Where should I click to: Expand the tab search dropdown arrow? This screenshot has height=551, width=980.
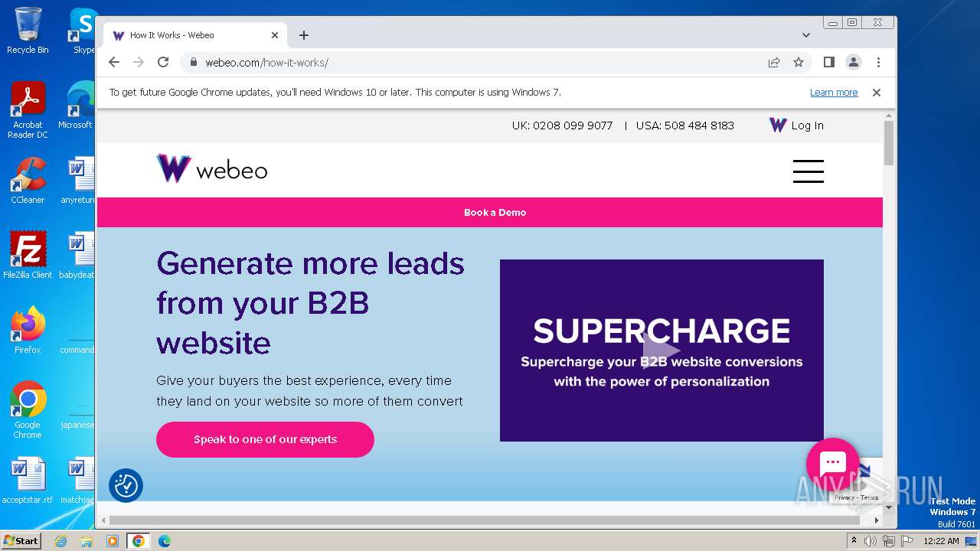coord(806,35)
